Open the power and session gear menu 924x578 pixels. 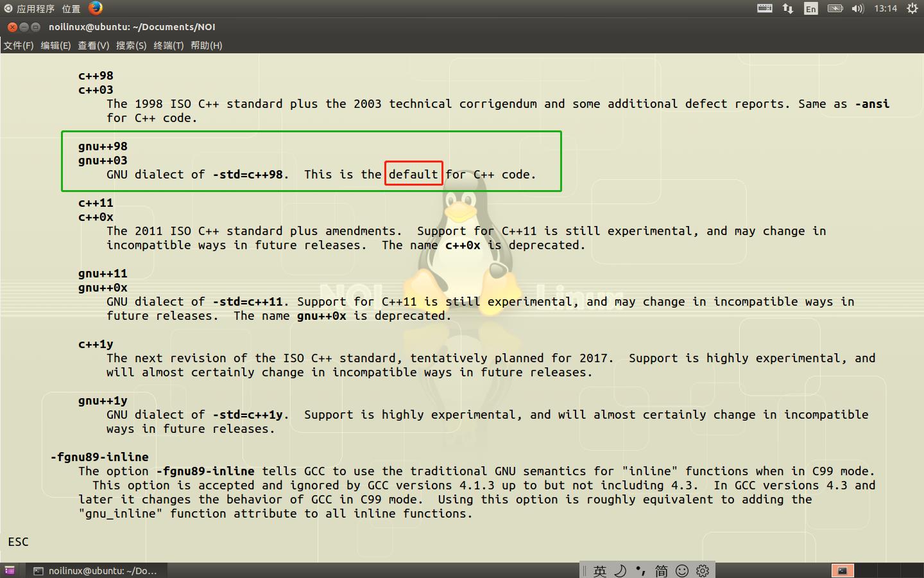(x=912, y=8)
